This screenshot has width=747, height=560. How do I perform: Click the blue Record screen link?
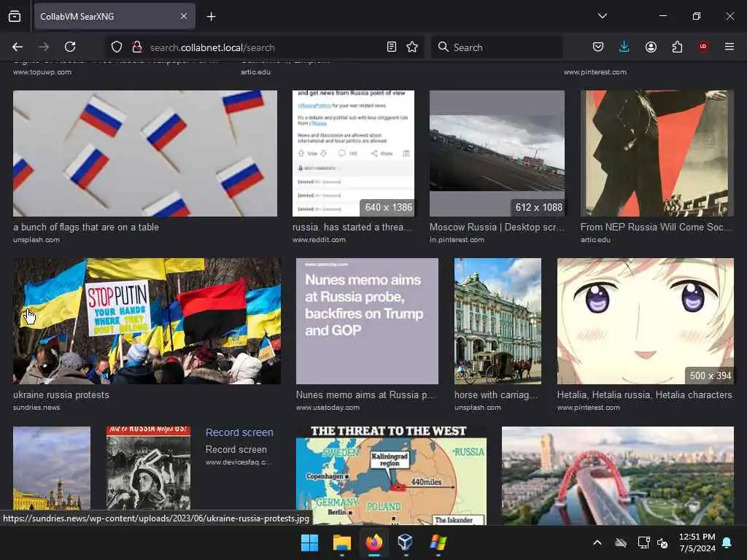point(239,432)
